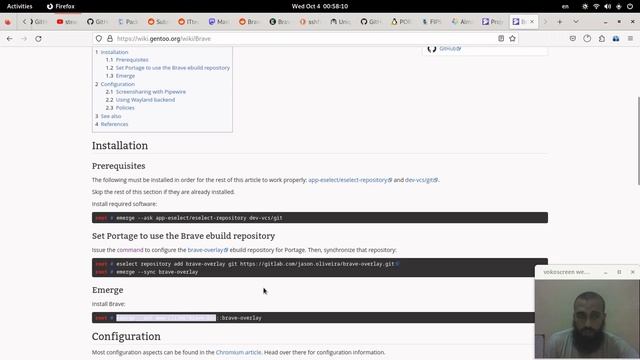The image size is (640, 360).
Task: Click the highlighted Emerge install command
Action: click(166, 318)
